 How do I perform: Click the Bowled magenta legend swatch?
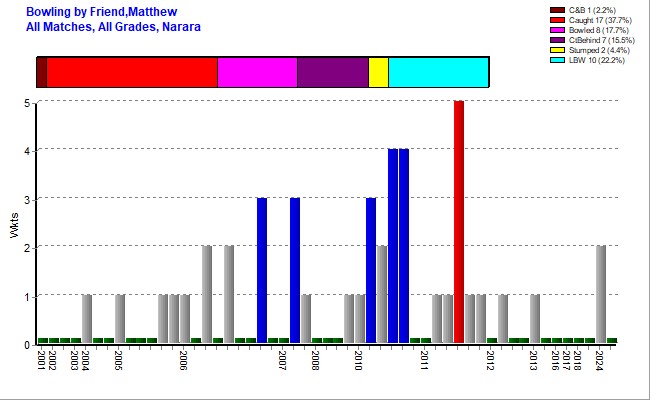click(557, 30)
